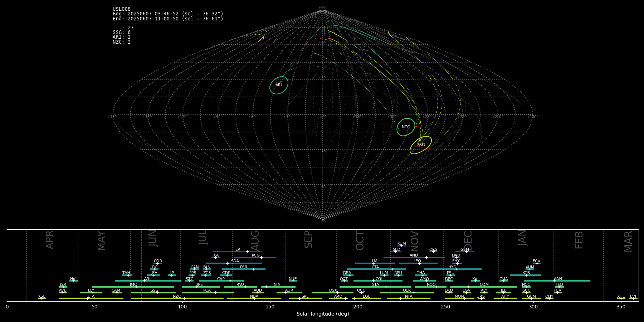Click the NDA shower label in timeline
The width and height of the screenshot is (644, 322).
pyautogui.click(x=254, y=297)
